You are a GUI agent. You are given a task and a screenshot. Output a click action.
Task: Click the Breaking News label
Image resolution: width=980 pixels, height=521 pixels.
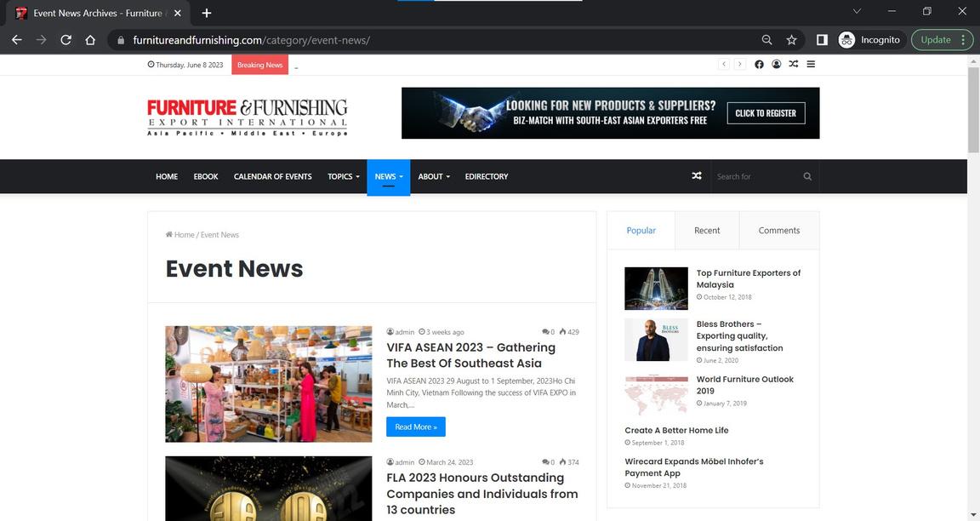point(260,65)
